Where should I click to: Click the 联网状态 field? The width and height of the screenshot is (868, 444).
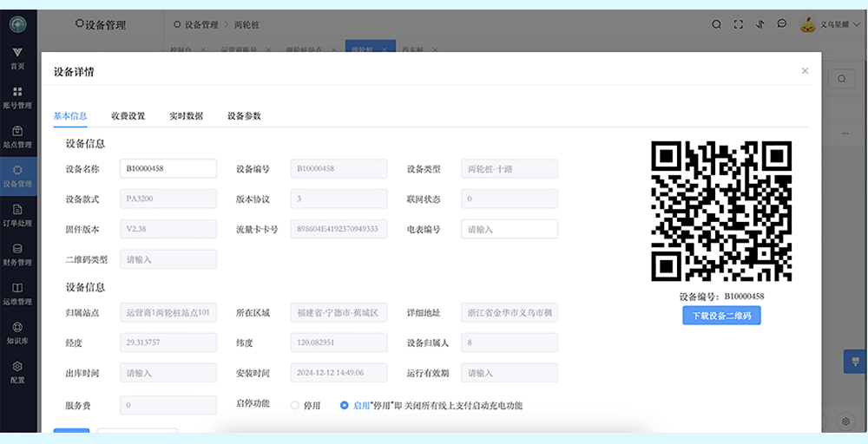[x=510, y=199]
